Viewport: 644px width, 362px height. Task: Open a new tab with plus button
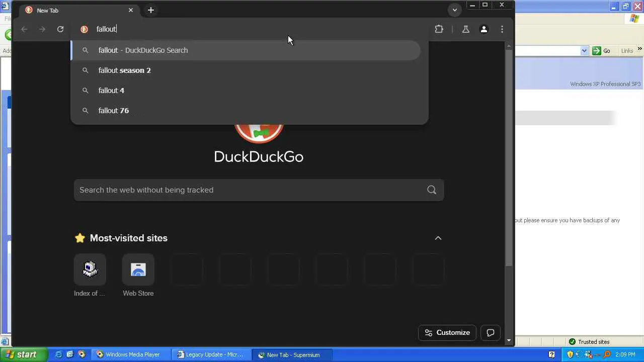pos(151,10)
